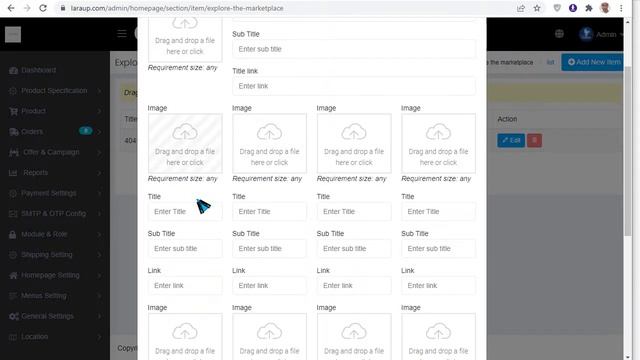
Task: Click the browser vertical scrollbar thumb
Action: (x=628, y=151)
